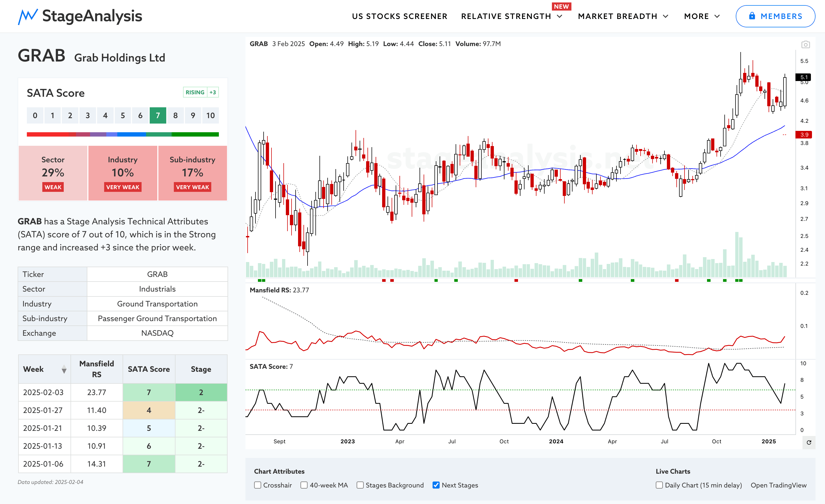Click Stage 2 cell for 2025-02-03
This screenshot has height=504, width=825.
pyautogui.click(x=201, y=392)
